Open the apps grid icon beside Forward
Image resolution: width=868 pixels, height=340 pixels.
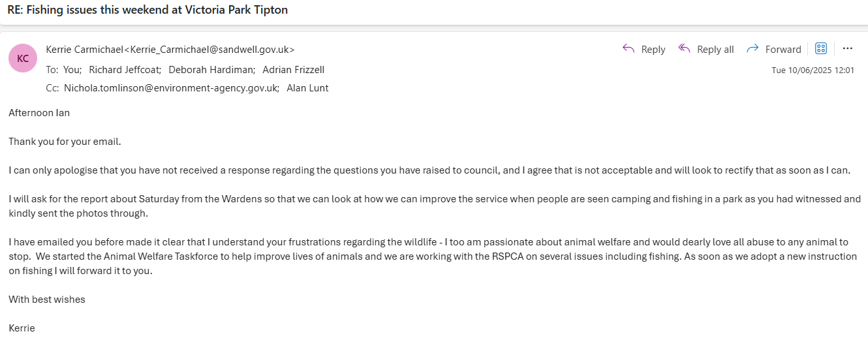click(x=821, y=48)
